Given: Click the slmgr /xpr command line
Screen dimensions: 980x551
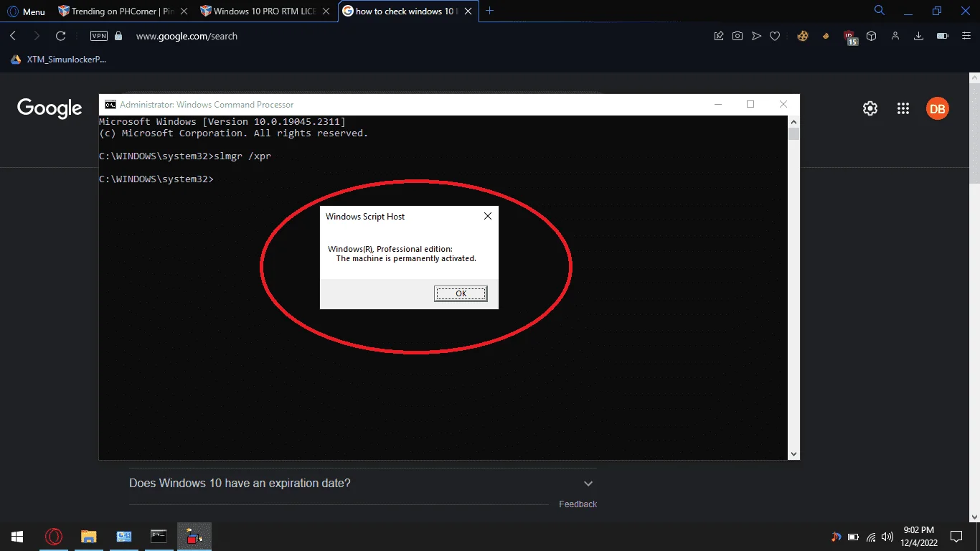Looking at the screenshot, I should [185, 156].
